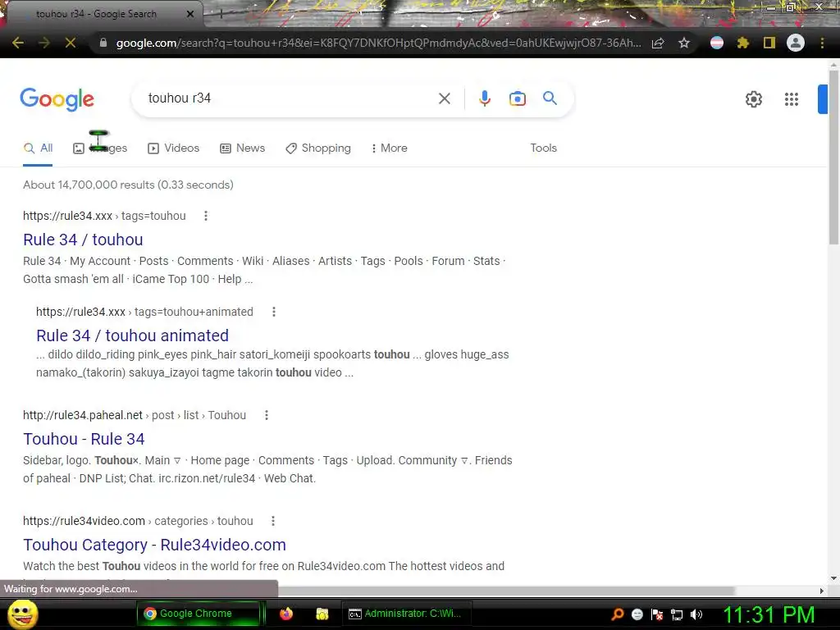840x630 pixels.
Task: Expand the More search categories menu
Action: (x=390, y=148)
